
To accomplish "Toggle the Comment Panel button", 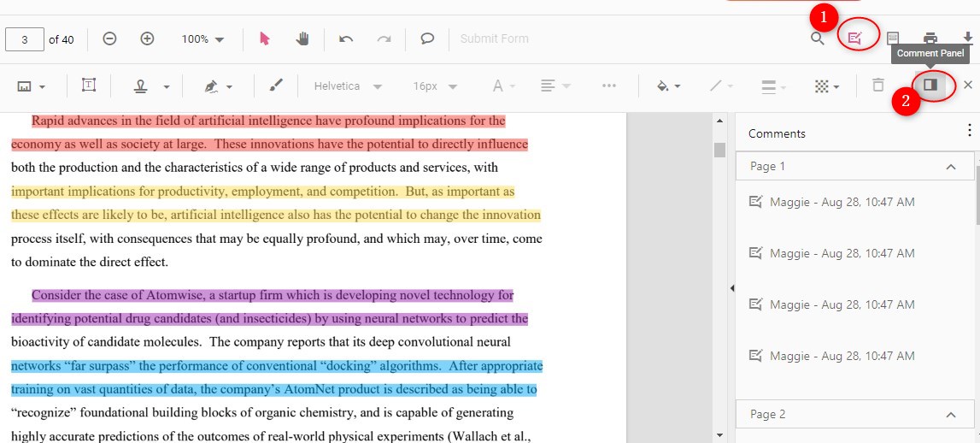I will (930, 85).
